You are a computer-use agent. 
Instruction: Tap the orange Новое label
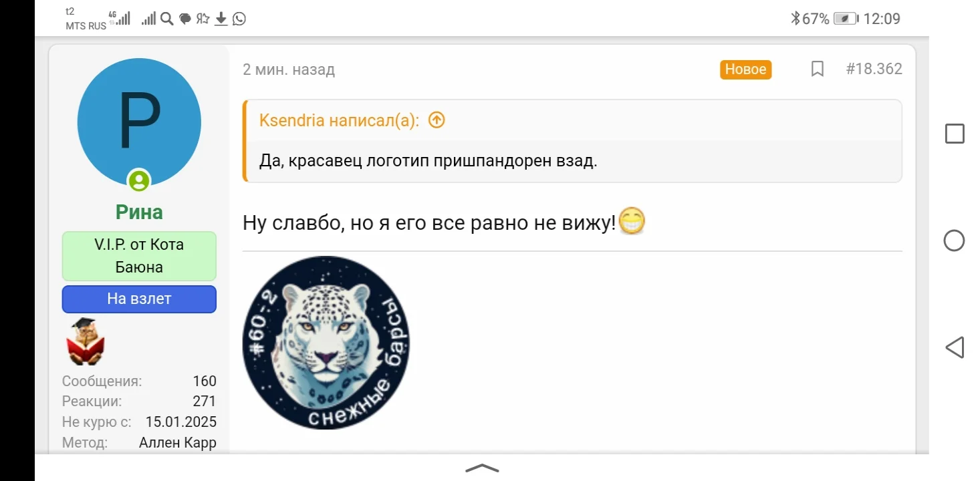[746, 69]
